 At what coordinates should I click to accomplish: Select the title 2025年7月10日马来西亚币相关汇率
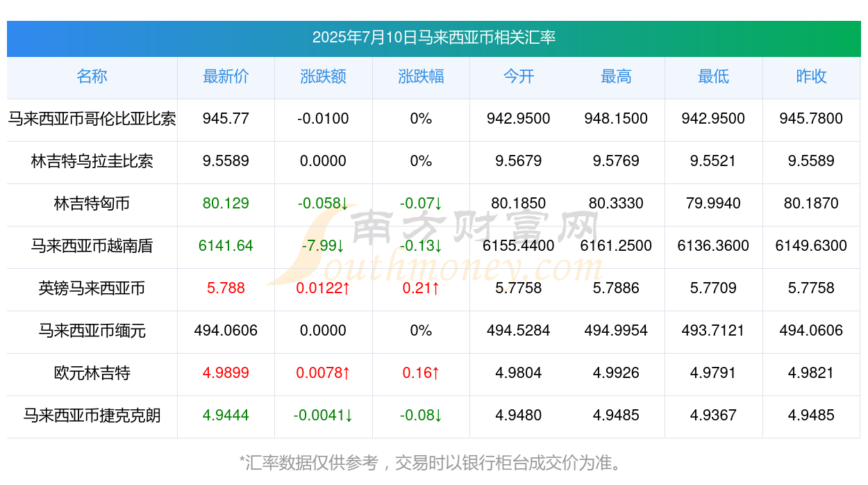[434, 38]
